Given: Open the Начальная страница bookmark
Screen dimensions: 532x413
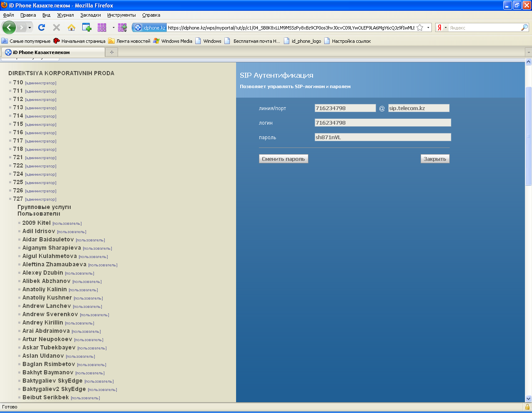Looking at the screenshot, I should (79, 41).
